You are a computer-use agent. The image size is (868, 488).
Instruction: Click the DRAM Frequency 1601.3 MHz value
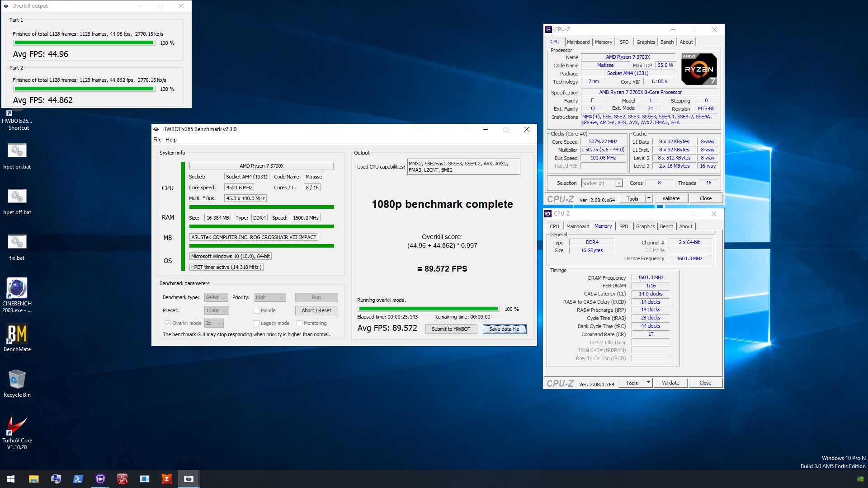point(651,278)
